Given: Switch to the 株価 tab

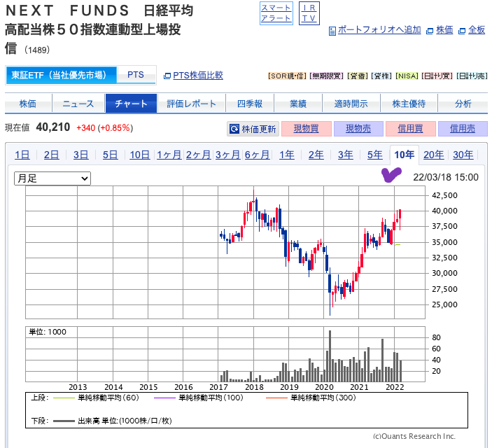Looking at the screenshot, I should [x=28, y=104].
